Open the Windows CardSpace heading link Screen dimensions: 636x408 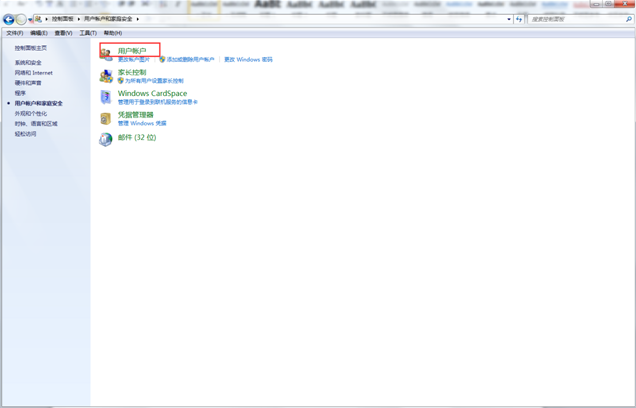pyautogui.click(x=152, y=93)
